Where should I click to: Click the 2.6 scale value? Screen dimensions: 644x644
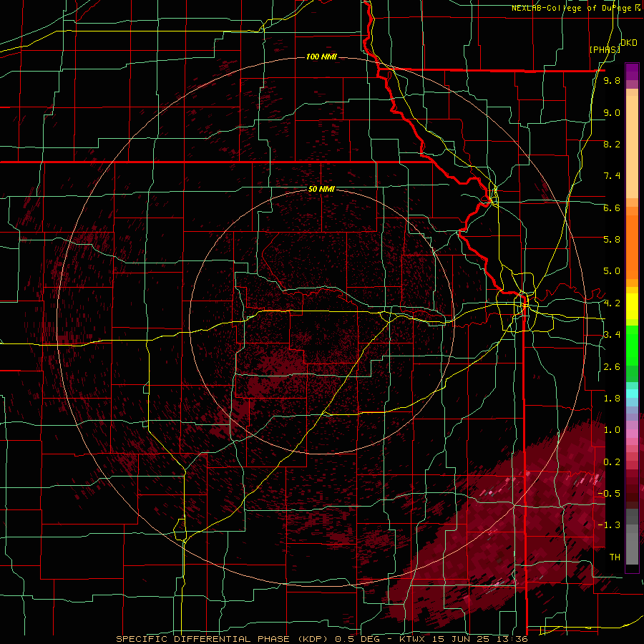[612, 367]
